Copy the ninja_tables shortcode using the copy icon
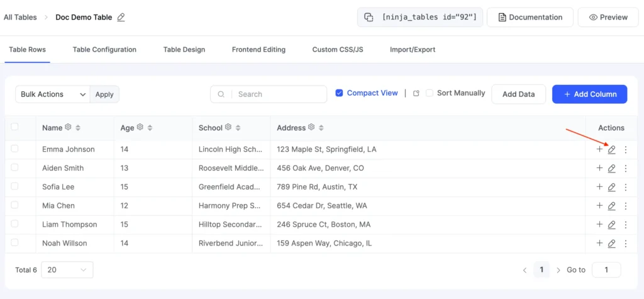 (x=369, y=17)
